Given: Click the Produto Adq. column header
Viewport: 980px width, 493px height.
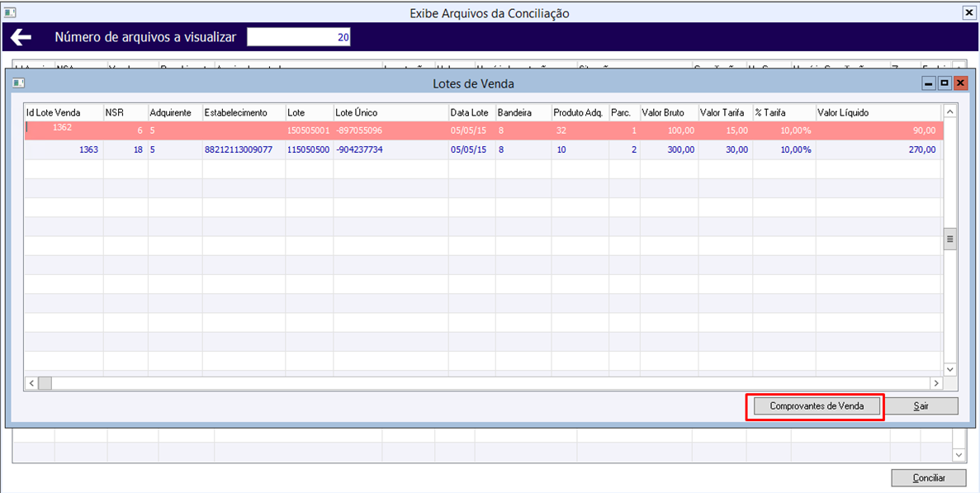Looking at the screenshot, I should [x=580, y=112].
